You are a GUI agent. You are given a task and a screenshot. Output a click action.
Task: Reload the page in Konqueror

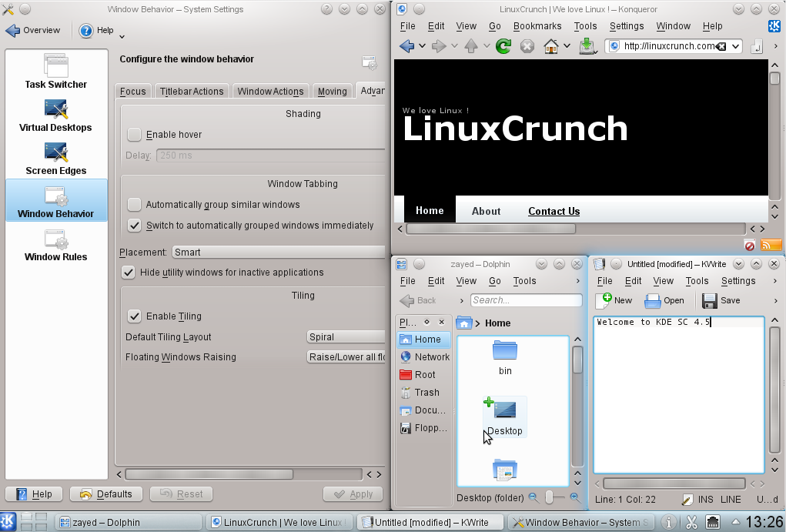tap(503, 46)
